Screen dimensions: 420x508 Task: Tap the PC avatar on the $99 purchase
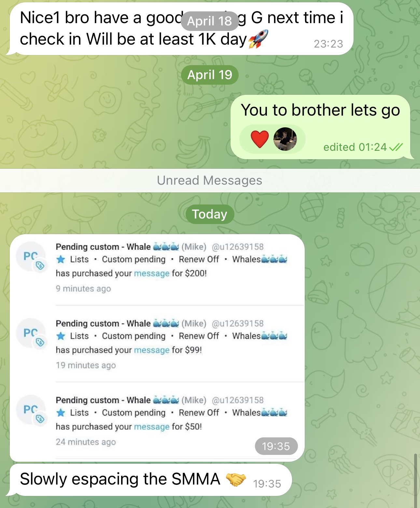pos(31,333)
